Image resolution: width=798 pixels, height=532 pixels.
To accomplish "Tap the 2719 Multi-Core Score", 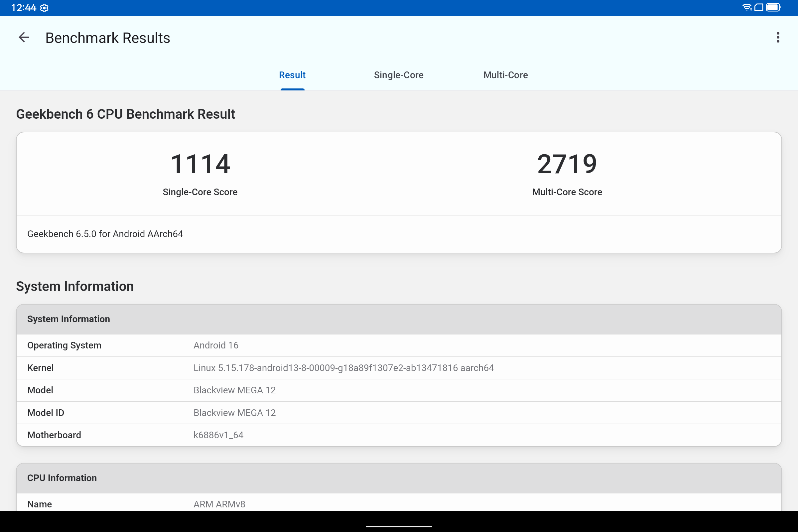I will point(567,165).
